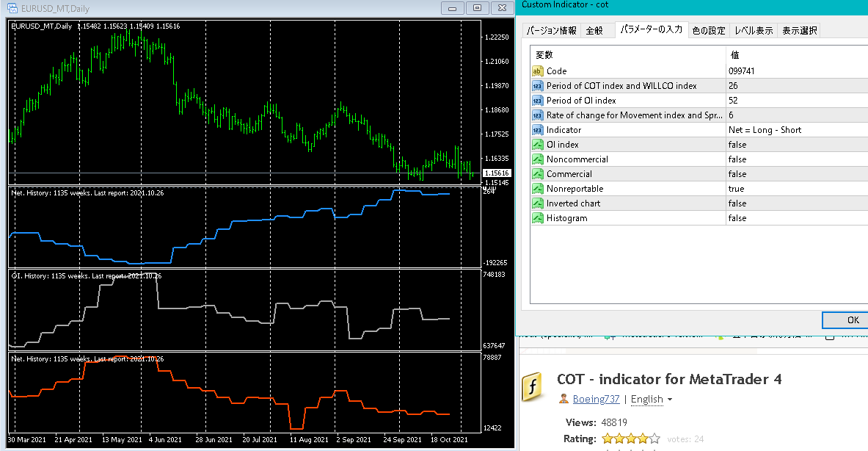
Task: Click the 18 Oct 2021 date label
Action: [449, 440]
